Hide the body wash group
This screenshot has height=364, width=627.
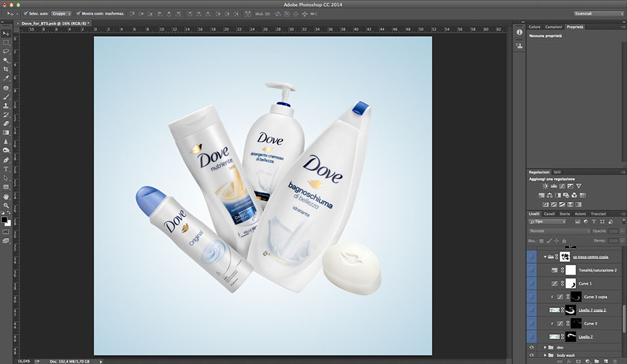(x=531, y=355)
